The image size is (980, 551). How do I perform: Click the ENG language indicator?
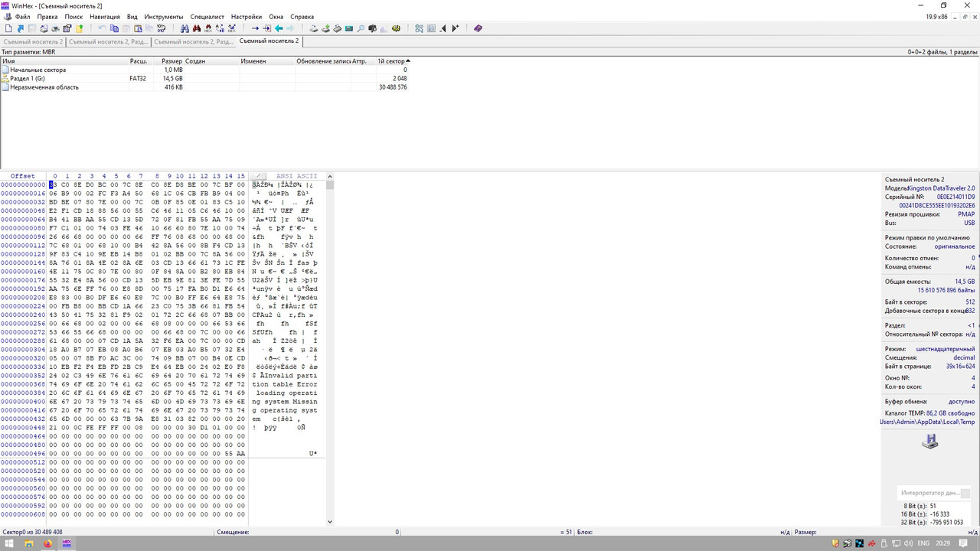[x=923, y=544]
